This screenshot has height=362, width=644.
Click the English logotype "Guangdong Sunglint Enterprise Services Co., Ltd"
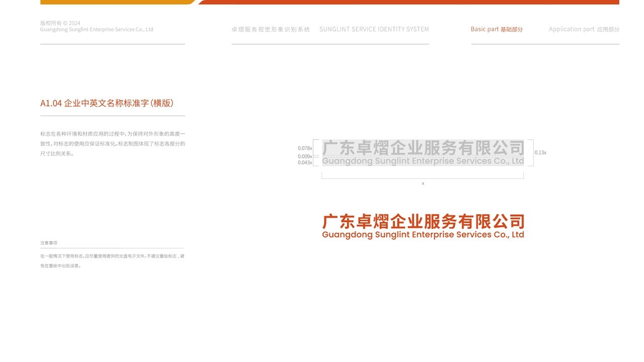pos(423,234)
